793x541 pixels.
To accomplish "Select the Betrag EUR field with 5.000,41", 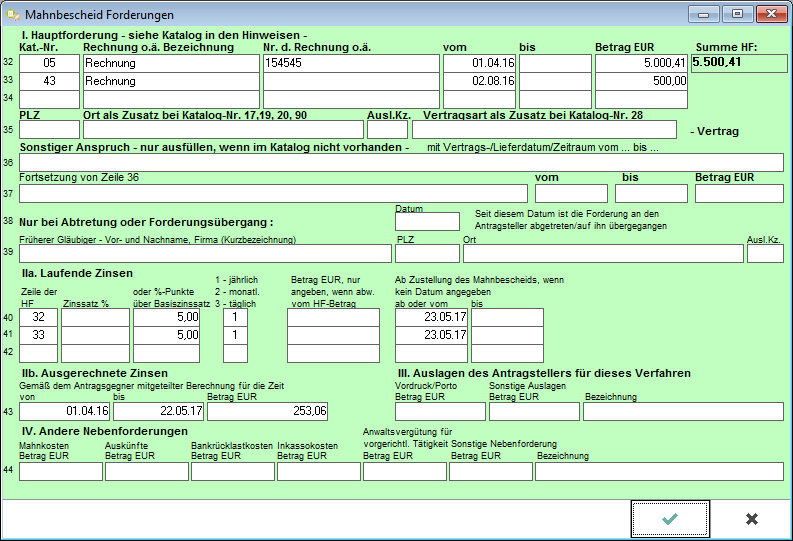I will click(x=641, y=63).
